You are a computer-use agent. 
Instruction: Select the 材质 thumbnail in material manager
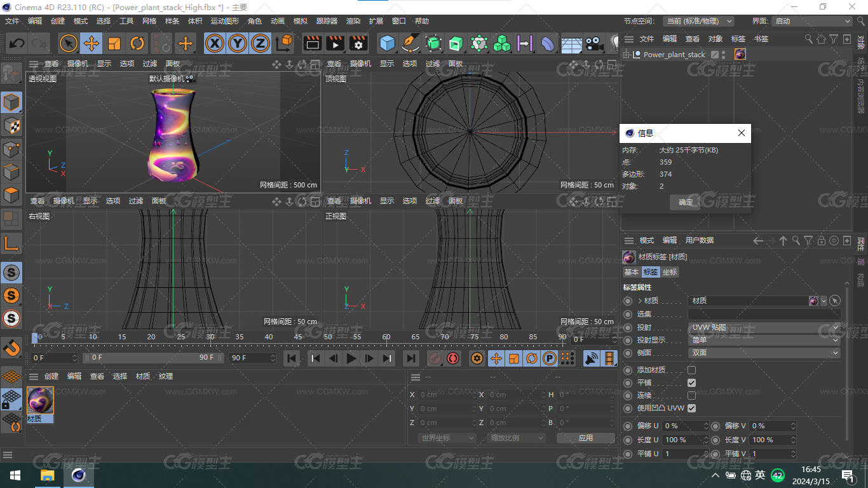40,401
